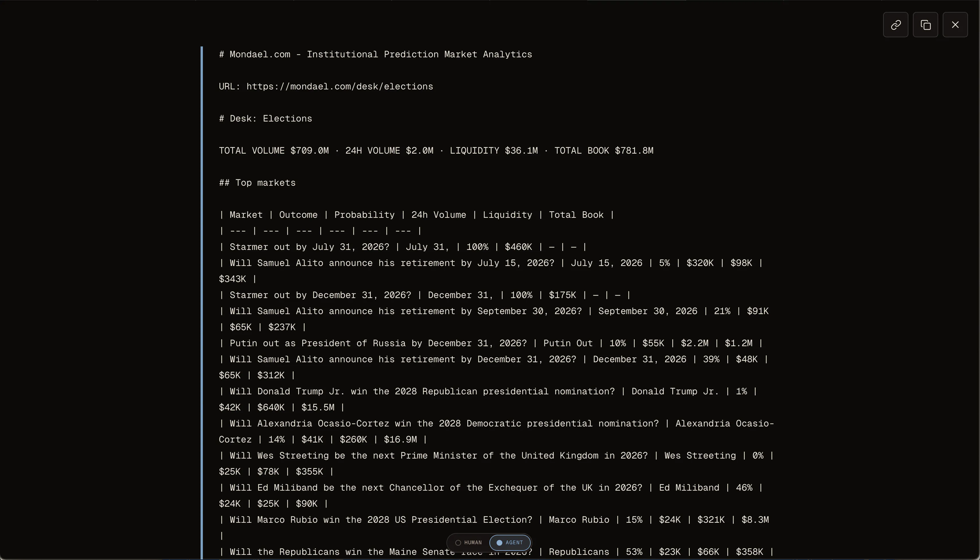
Task: Click the $237K total book value
Action: coord(282,327)
